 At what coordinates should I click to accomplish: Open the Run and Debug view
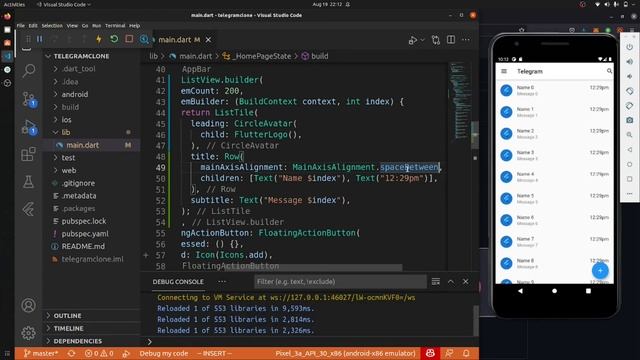click(x=29, y=127)
